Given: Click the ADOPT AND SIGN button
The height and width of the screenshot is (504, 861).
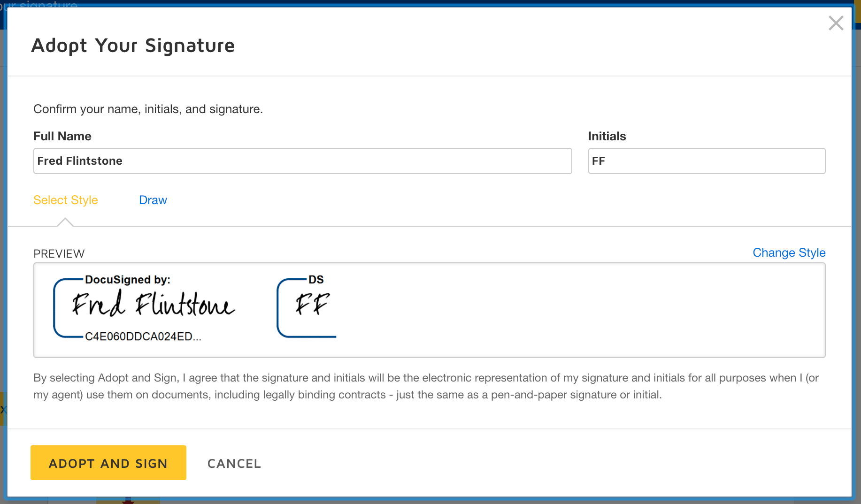Looking at the screenshot, I should pos(108,463).
